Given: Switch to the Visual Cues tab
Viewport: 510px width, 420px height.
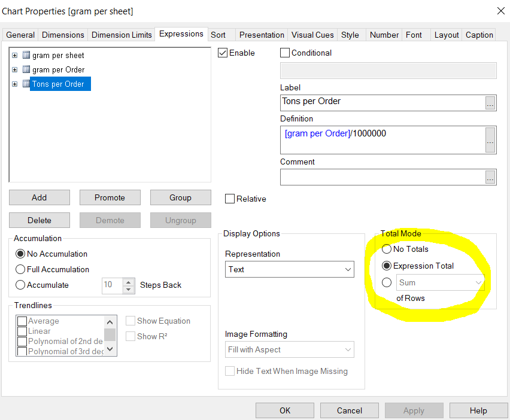Looking at the screenshot, I should [x=312, y=35].
